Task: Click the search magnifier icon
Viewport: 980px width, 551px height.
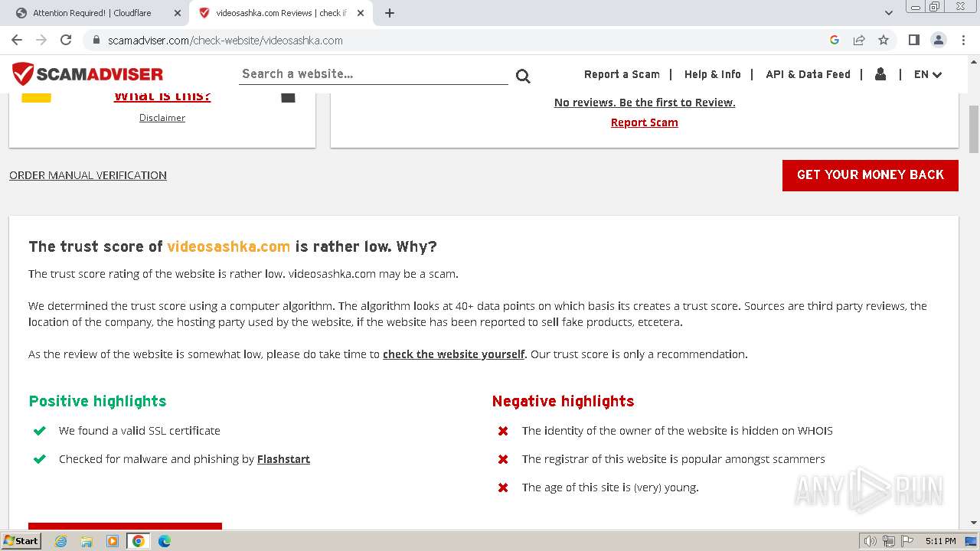Action: pyautogui.click(x=523, y=75)
